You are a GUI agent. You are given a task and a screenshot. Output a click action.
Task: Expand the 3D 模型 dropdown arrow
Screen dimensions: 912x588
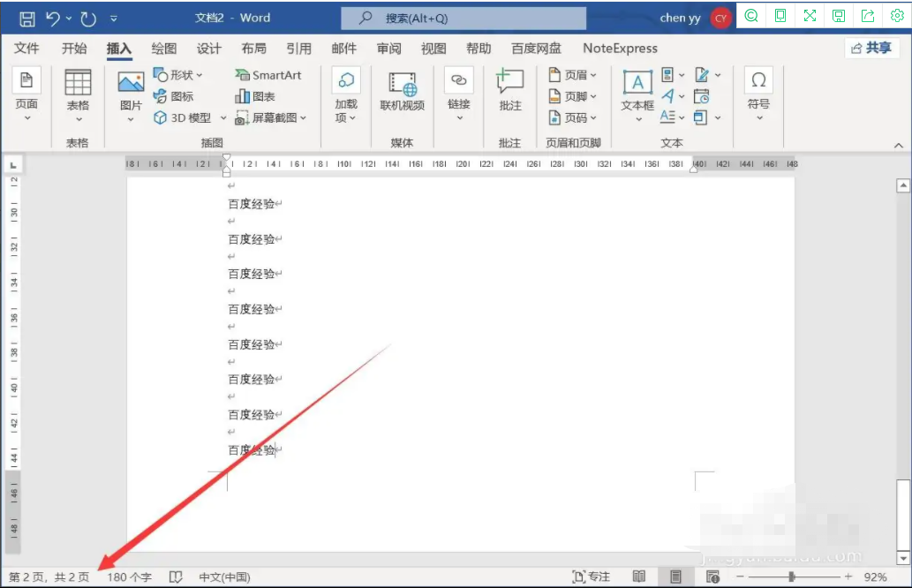[223, 117]
